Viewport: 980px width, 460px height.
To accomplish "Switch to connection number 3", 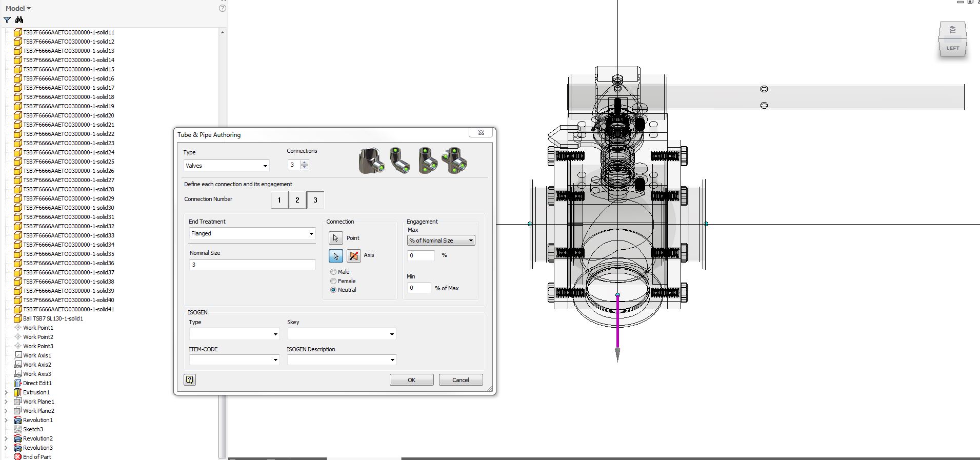I will click(315, 200).
